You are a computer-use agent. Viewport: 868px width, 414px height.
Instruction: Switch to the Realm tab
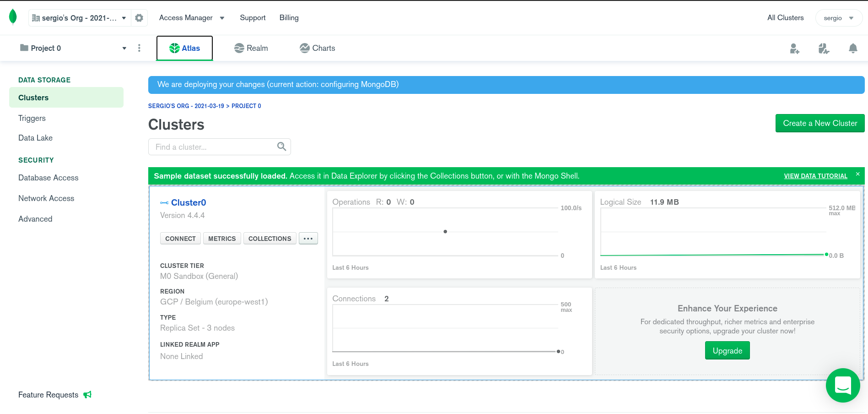(x=251, y=48)
